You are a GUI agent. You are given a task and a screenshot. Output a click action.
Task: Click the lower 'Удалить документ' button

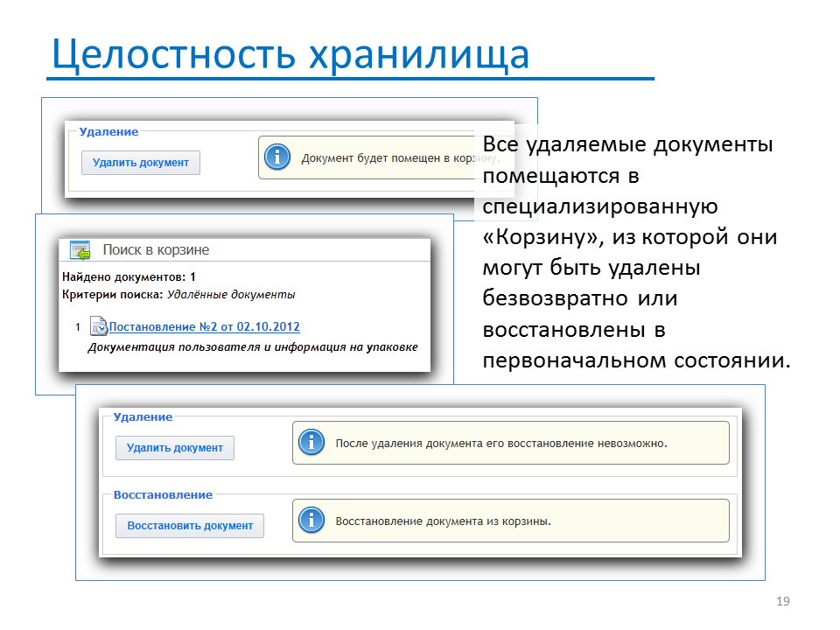click(175, 448)
